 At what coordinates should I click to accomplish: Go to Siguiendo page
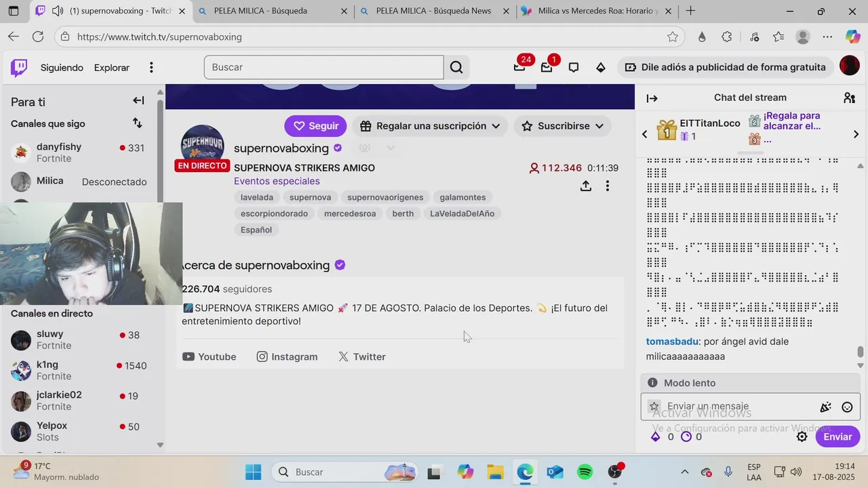tap(62, 67)
